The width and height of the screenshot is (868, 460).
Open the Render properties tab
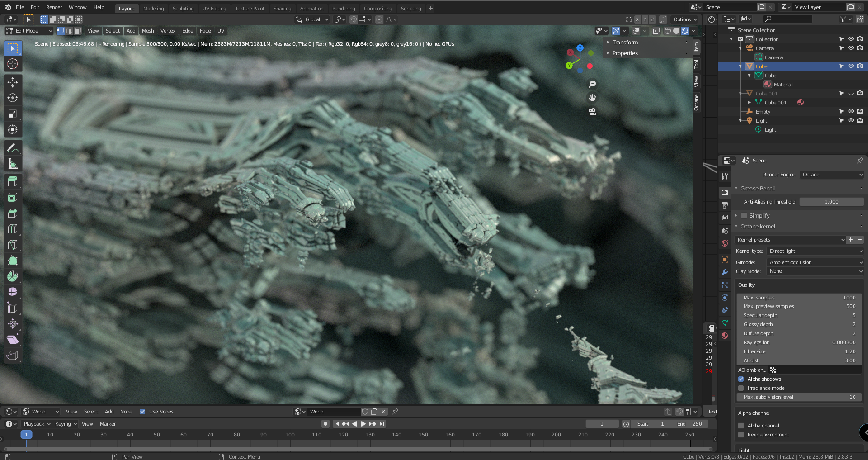(x=725, y=192)
